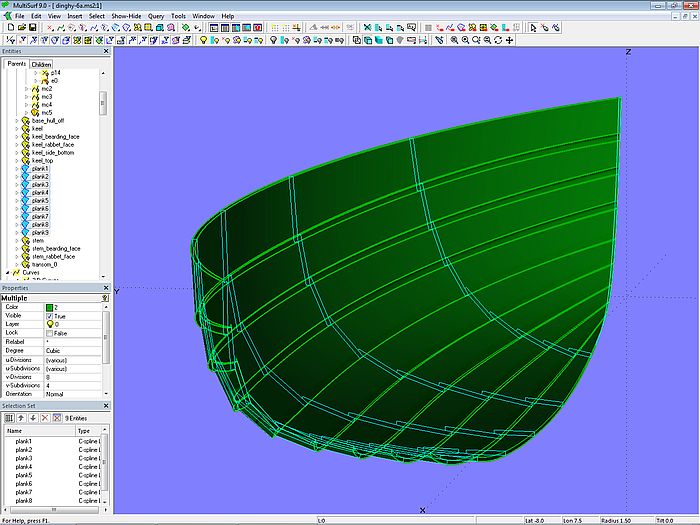This screenshot has width=700, height=525.
Task: Toggle the Visible checkbox in Properties
Action: [x=50, y=316]
